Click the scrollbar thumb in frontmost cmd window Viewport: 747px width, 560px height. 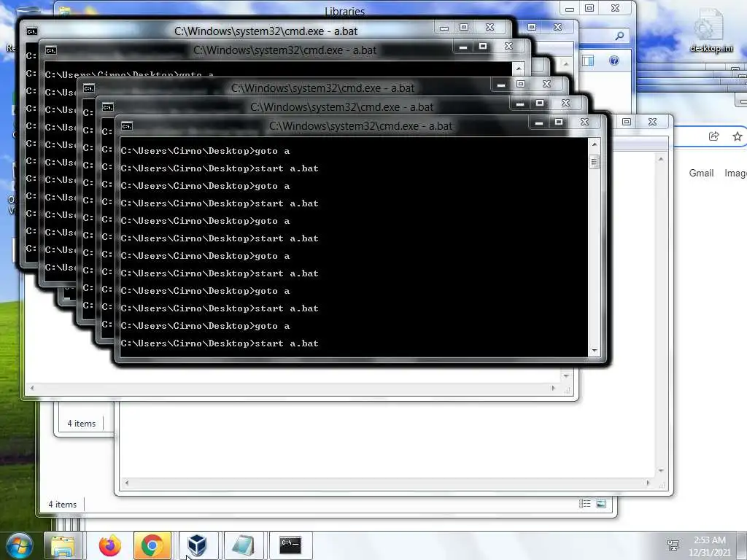click(x=594, y=162)
